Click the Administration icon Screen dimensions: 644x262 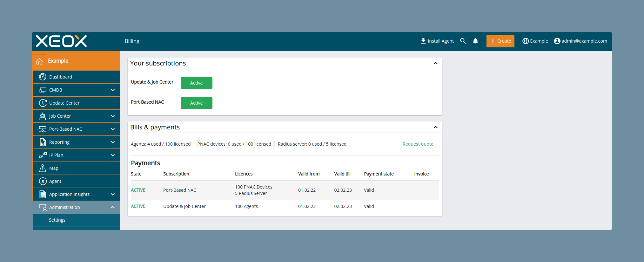pos(43,207)
